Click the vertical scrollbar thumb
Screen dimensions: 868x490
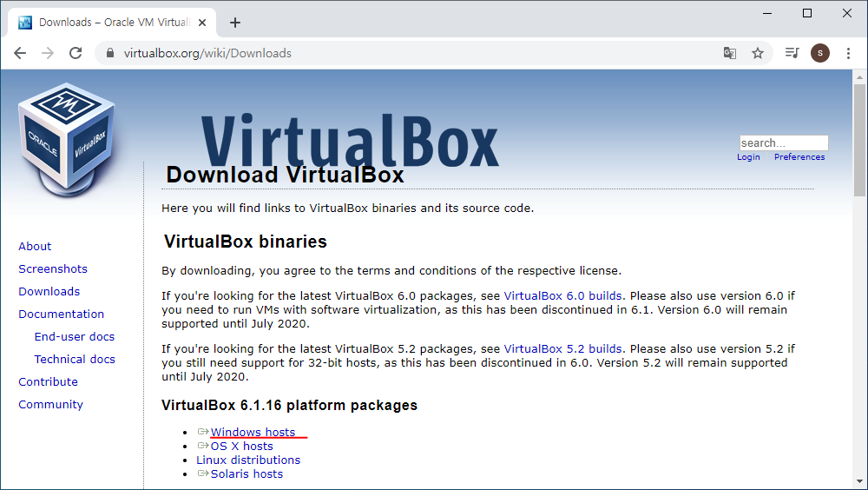pos(859,140)
